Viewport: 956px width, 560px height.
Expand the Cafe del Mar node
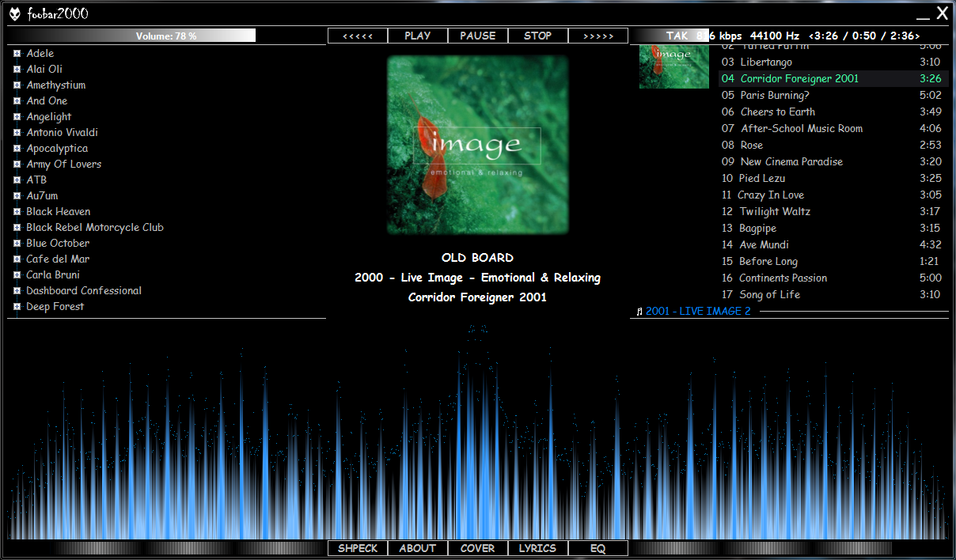17,259
